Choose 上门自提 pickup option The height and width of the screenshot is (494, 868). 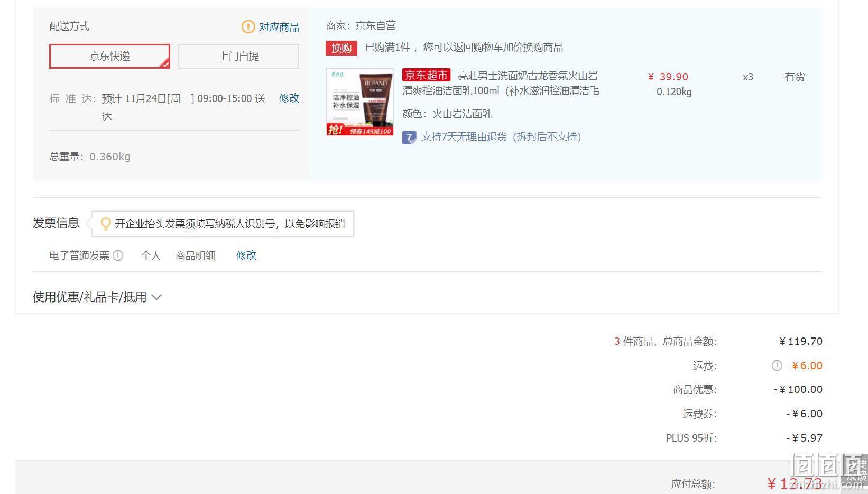[x=238, y=56]
